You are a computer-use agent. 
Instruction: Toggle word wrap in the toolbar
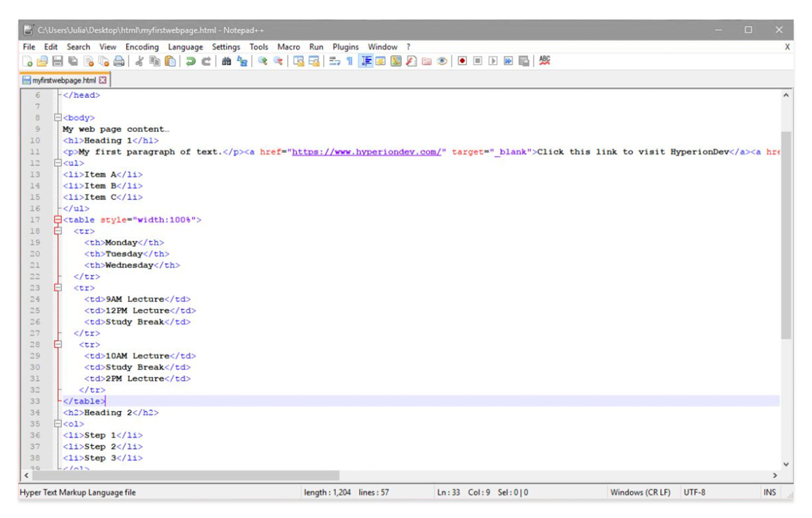coord(333,61)
